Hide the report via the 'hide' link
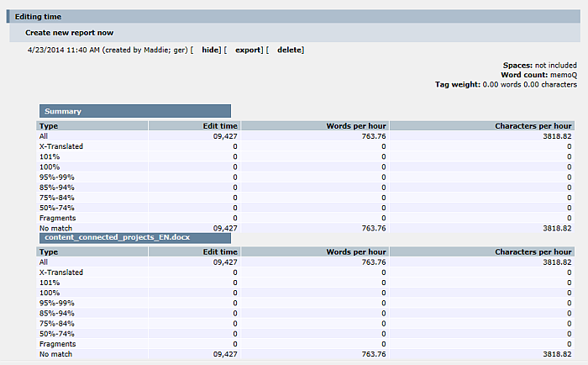 (x=210, y=50)
